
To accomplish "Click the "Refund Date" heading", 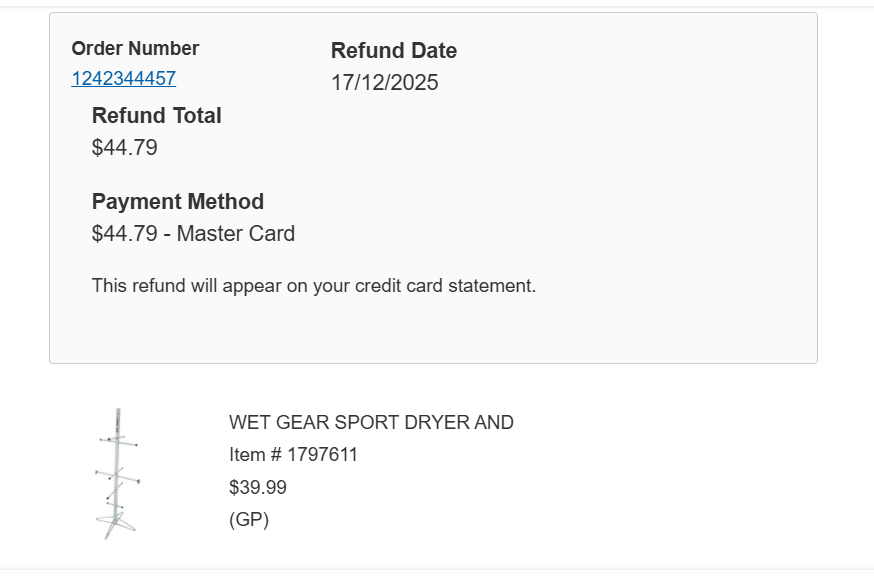I will [x=394, y=51].
